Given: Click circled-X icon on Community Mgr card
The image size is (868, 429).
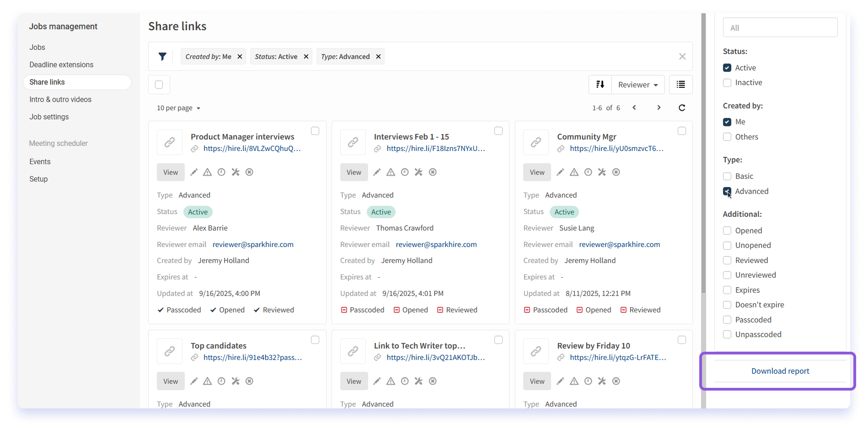Looking at the screenshot, I should [616, 172].
